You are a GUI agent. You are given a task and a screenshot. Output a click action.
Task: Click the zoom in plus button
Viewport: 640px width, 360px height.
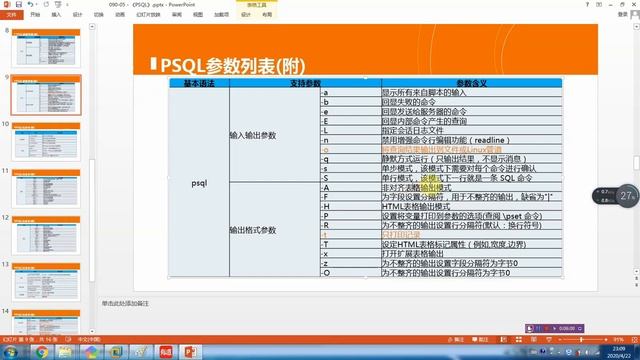click(x=606, y=339)
